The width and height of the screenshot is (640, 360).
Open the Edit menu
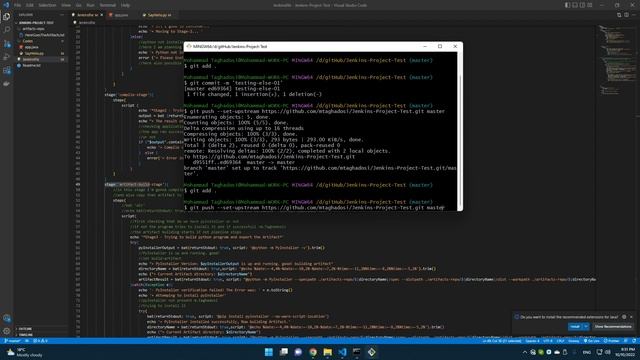pyautogui.click(x=29, y=5)
